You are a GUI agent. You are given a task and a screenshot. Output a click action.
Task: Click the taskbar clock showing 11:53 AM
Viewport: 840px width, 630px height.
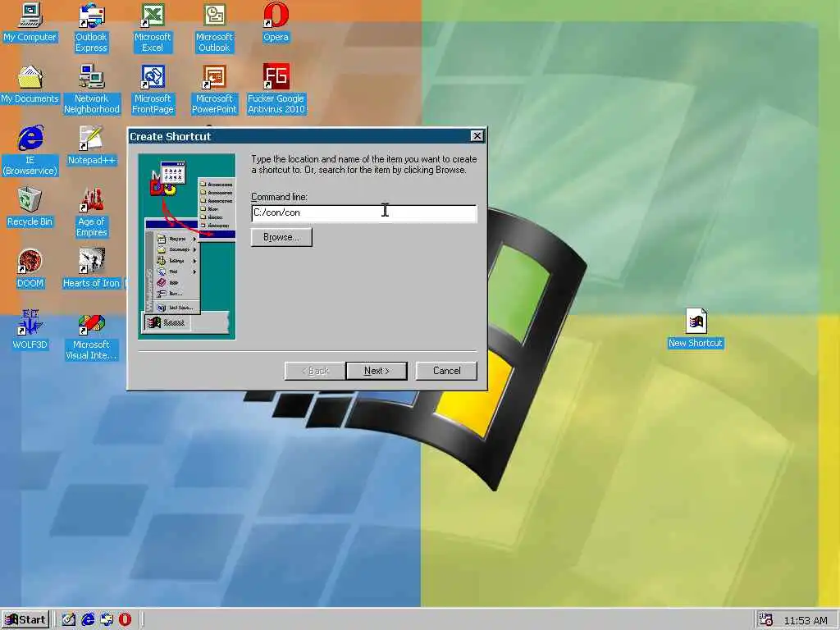806,620
